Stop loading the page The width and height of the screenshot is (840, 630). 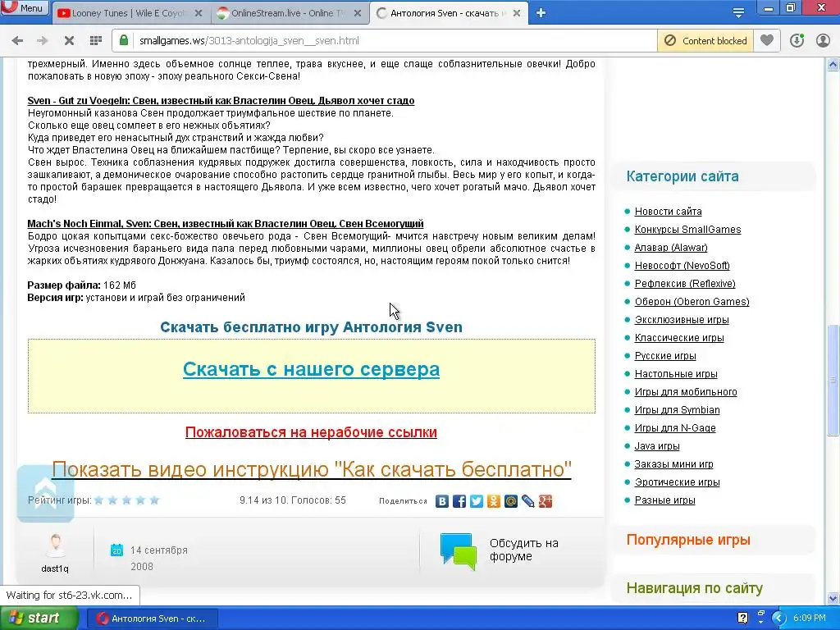pos(69,41)
